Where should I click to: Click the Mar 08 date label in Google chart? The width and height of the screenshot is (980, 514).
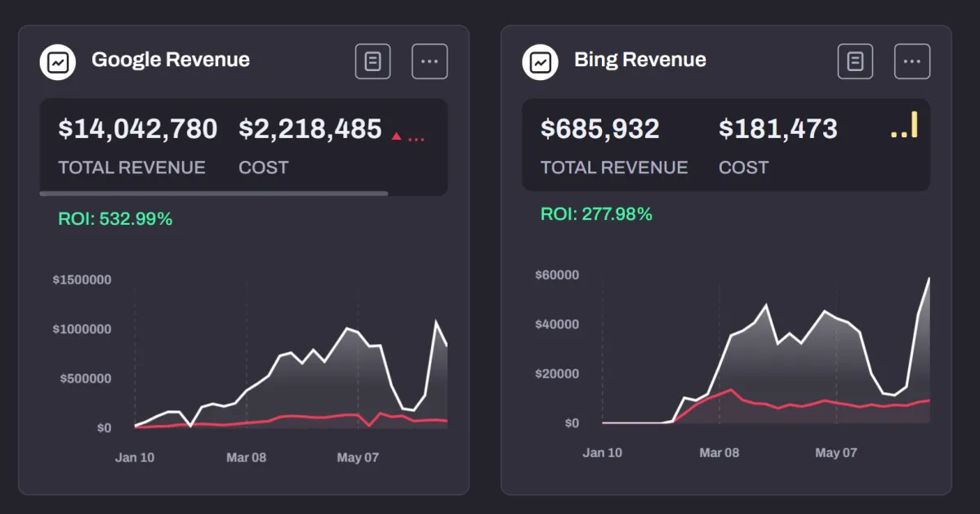click(x=247, y=458)
